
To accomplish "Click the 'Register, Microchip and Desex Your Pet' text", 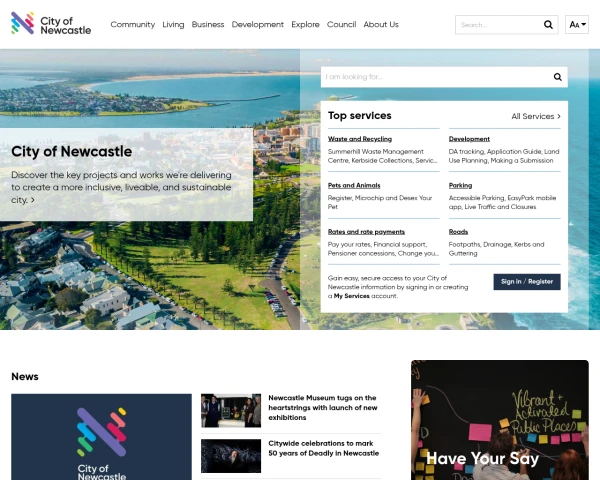I will point(380,202).
